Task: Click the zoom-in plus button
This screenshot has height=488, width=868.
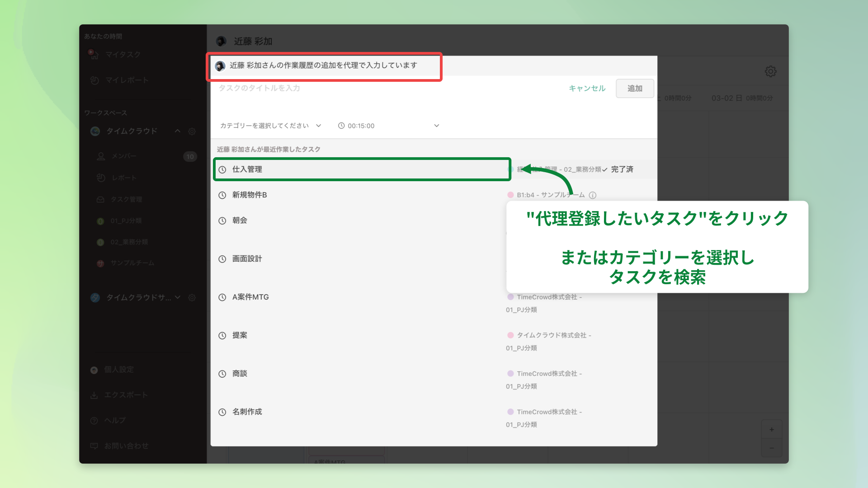Action: [x=771, y=430]
